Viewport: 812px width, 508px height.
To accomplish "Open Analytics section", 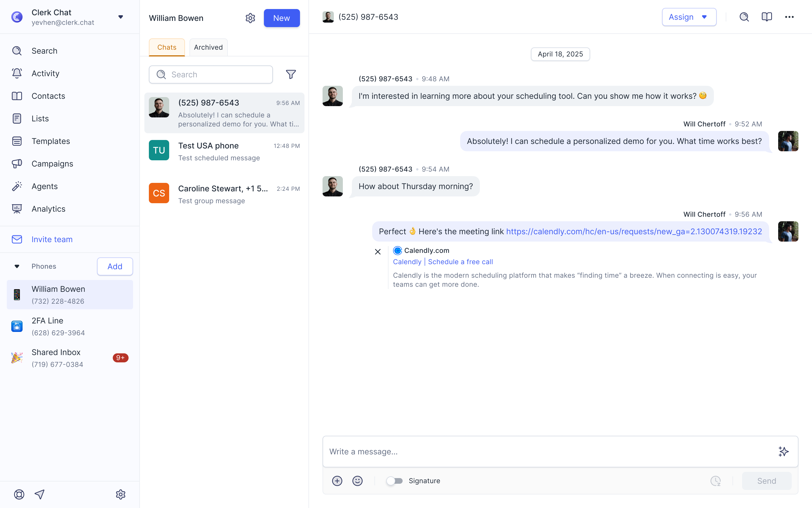I will (70, 209).
